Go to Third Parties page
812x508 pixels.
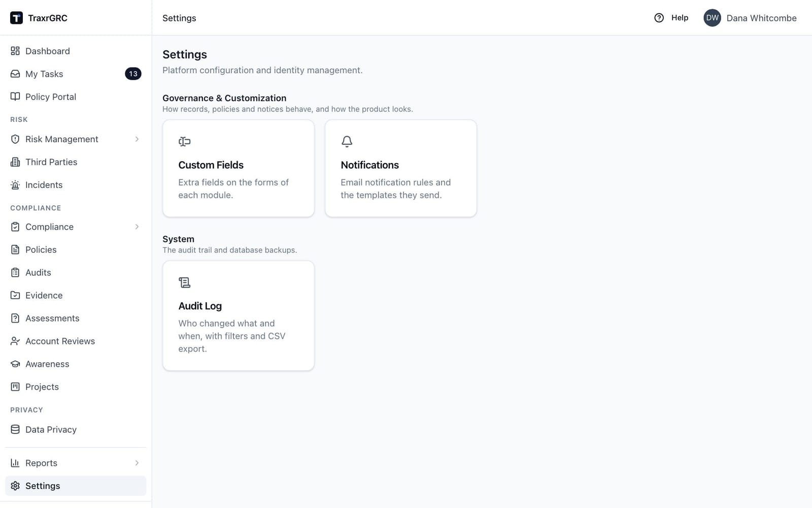pyautogui.click(x=76, y=162)
